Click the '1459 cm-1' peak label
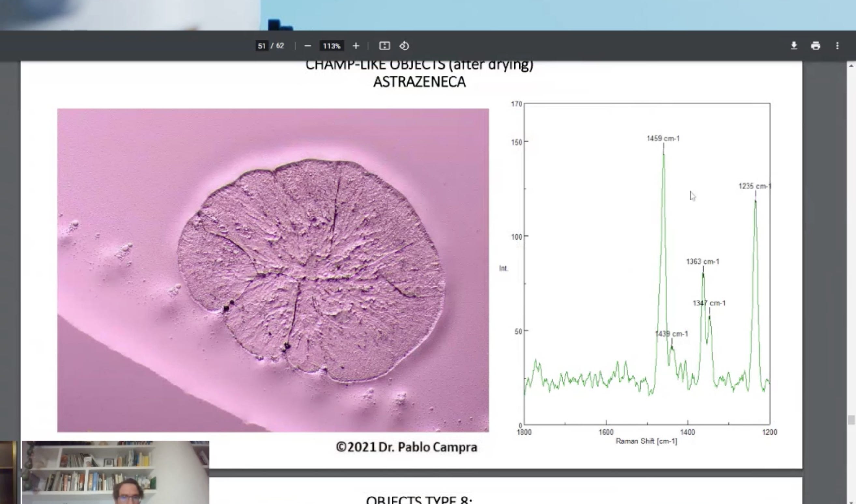Viewport: 856px width, 504px height. click(x=663, y=139)
